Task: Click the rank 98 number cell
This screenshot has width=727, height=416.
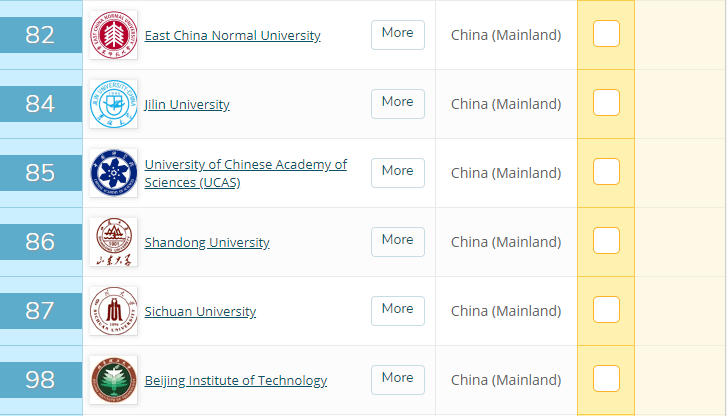Action: 40,380
